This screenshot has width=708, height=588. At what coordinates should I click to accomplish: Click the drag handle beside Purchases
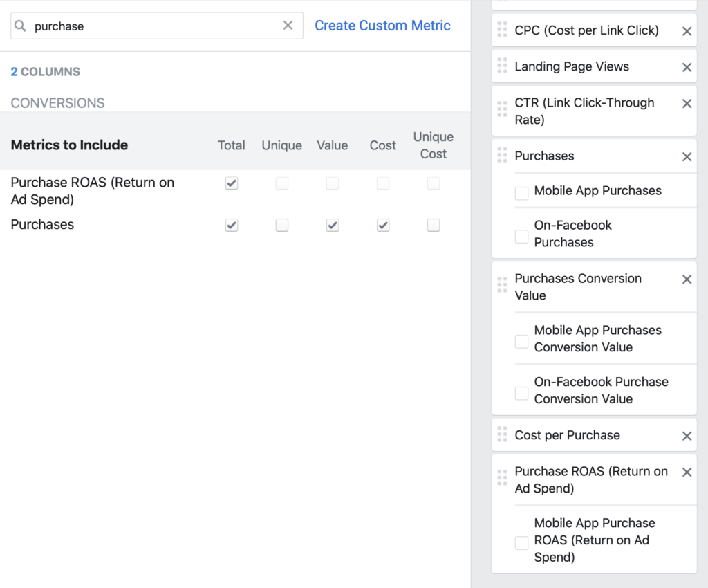(503, 156)
